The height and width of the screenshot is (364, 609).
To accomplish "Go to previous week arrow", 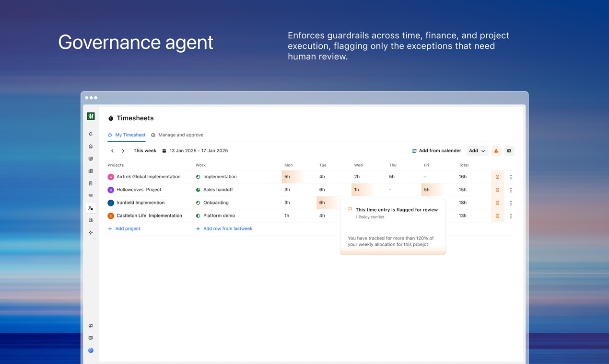I will point(113,151).
